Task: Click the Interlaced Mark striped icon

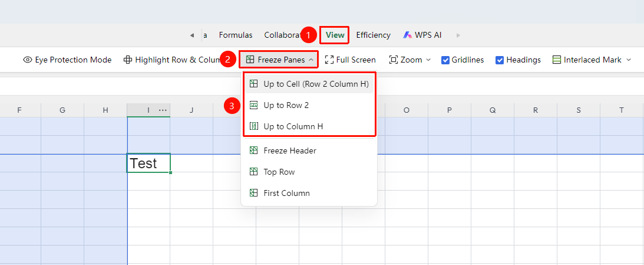Action: 557,60
